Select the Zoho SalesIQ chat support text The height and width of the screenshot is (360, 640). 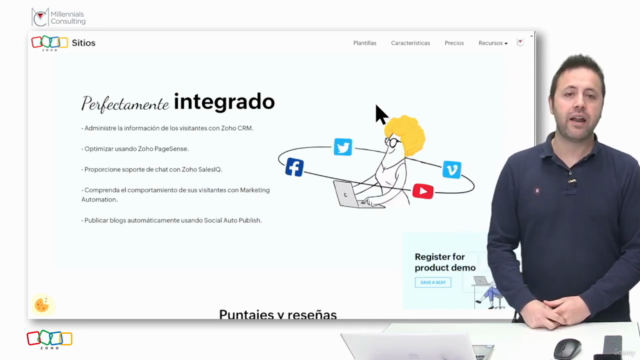point(151,169)
